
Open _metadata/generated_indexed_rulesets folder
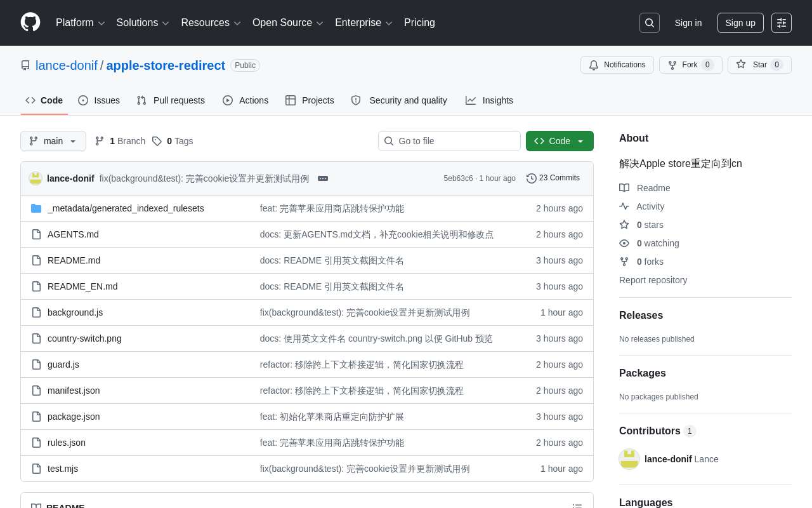(126, 208)
